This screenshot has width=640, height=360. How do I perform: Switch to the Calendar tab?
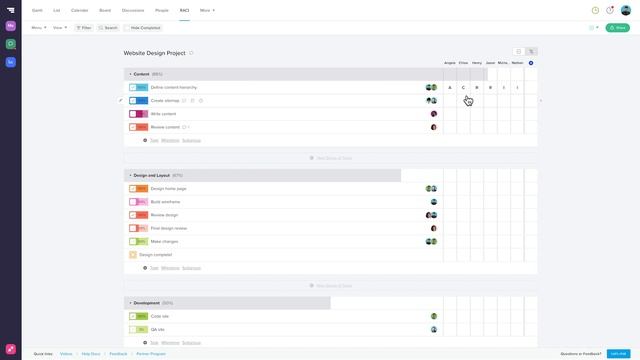(x=80, y=10)
